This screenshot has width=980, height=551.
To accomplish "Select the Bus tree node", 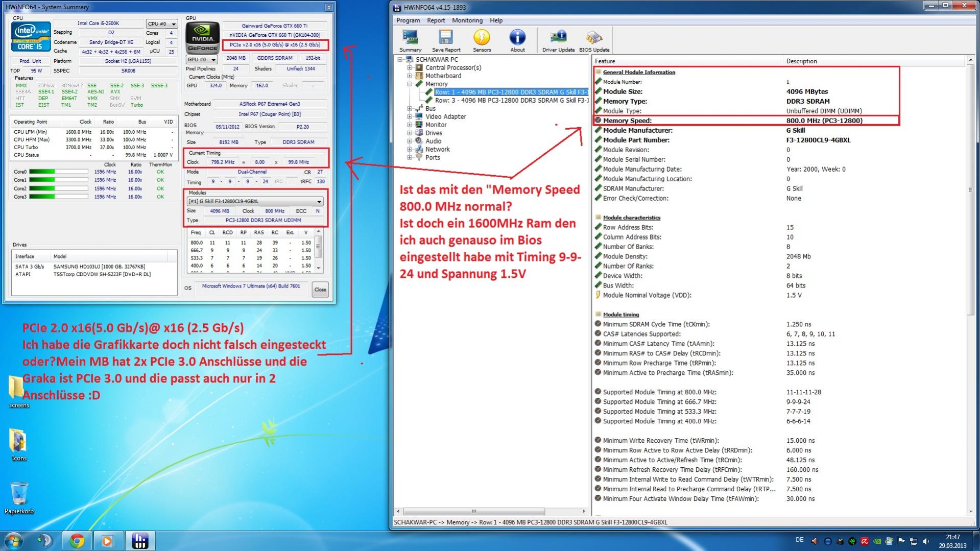I will point(431,108).
